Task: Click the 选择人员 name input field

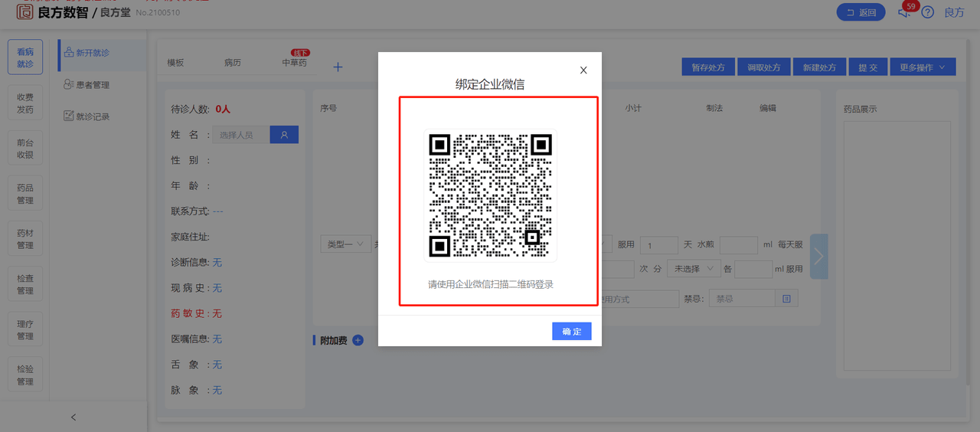Action: pos(241,135)
